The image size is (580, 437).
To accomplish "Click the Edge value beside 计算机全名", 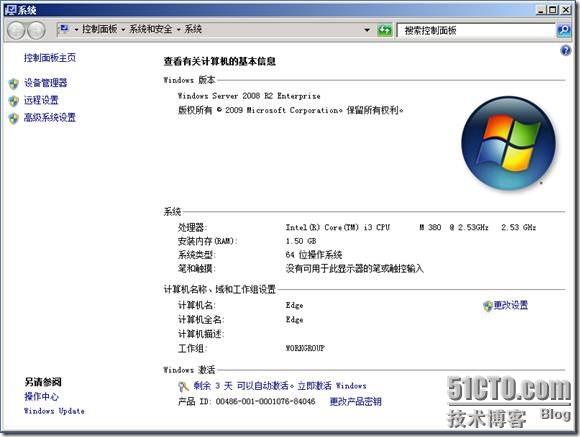I will click(x=294, y=320).
